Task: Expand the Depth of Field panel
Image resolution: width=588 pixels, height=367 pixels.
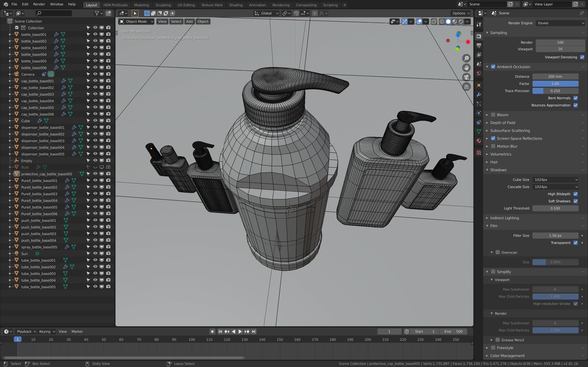Action: coord(502,123)
